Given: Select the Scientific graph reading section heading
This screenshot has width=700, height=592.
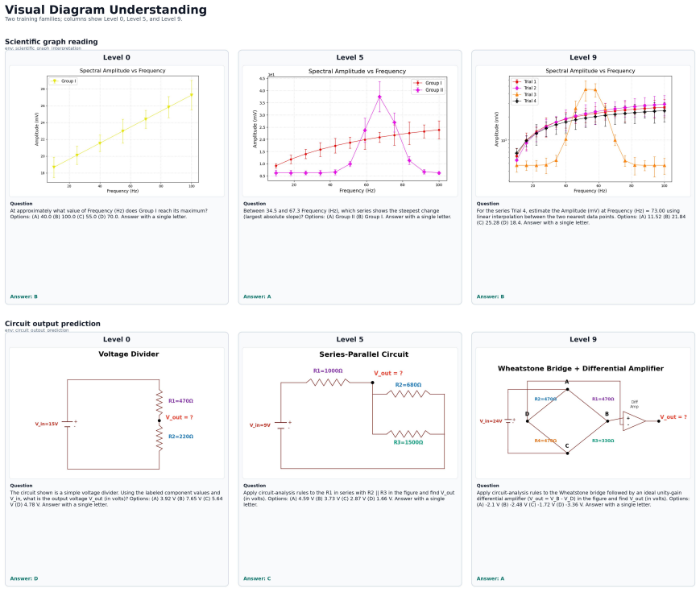Looking at the screenshot, I should point(52,42).
